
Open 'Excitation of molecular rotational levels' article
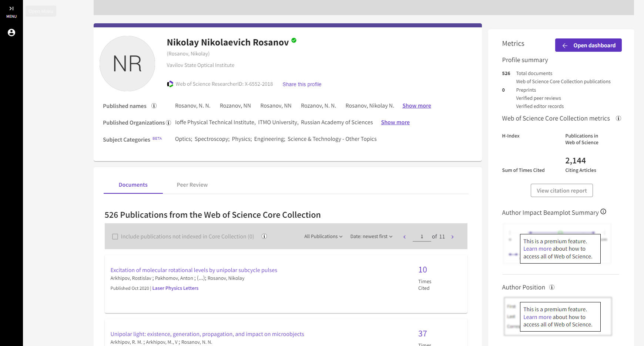click(x=194, y=270)
